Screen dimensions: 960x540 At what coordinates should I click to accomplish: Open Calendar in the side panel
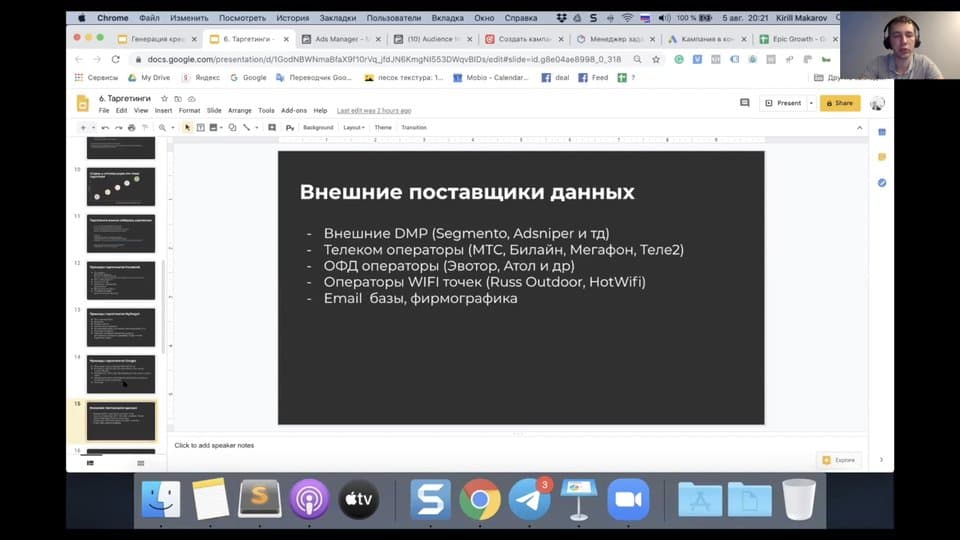pos(882,132)
